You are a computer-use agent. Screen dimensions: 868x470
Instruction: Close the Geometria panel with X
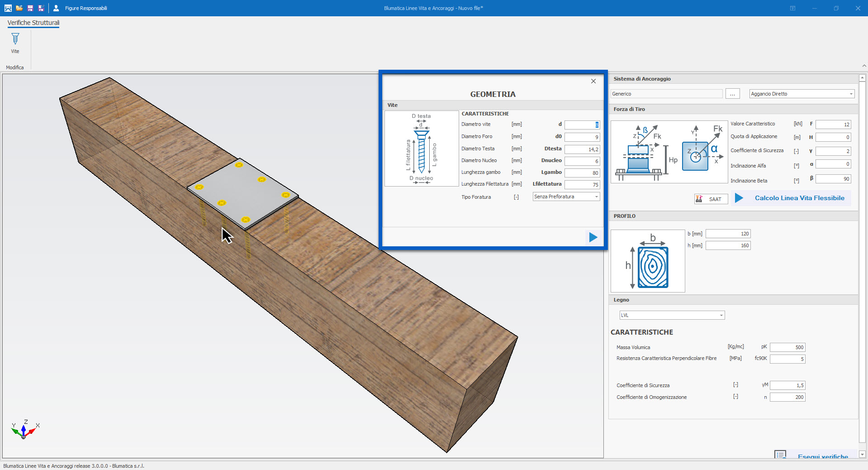[x=593, y=82]
